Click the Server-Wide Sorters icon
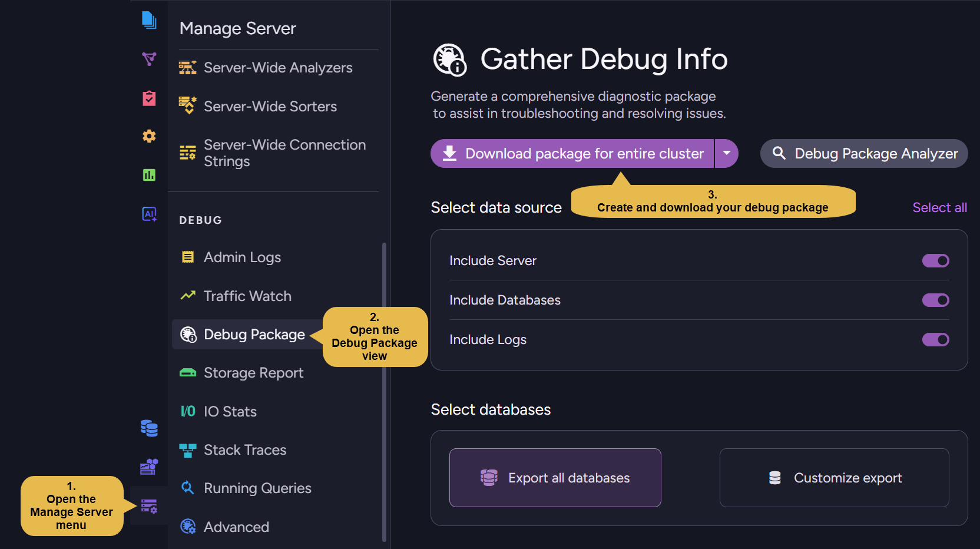The image size is (980, 549). point(188,105)
